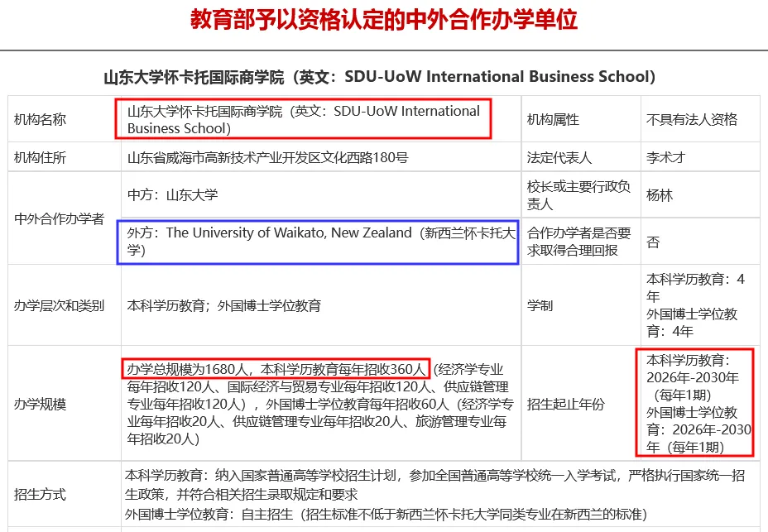This screenshot has width=768, height=532.
Task: Click the name 李术才
Action: pos(665,158)
